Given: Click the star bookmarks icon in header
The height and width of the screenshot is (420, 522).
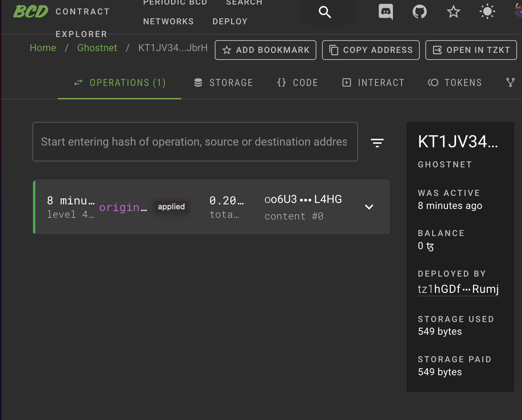Looking at the screenshot, I should point(453,12).
